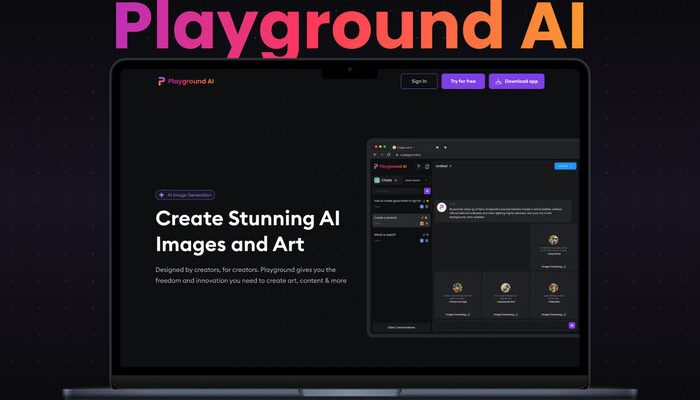Expand the Untitled chat title dropdown
Screen dimensions: 700x400
pyautogui.click(x=451, y=166)
